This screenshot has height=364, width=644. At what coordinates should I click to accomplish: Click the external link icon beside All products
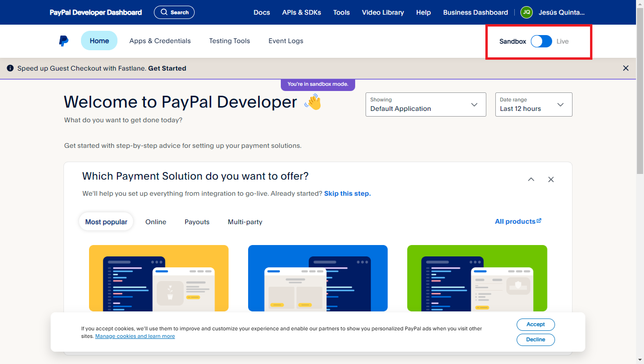(539, 221)
